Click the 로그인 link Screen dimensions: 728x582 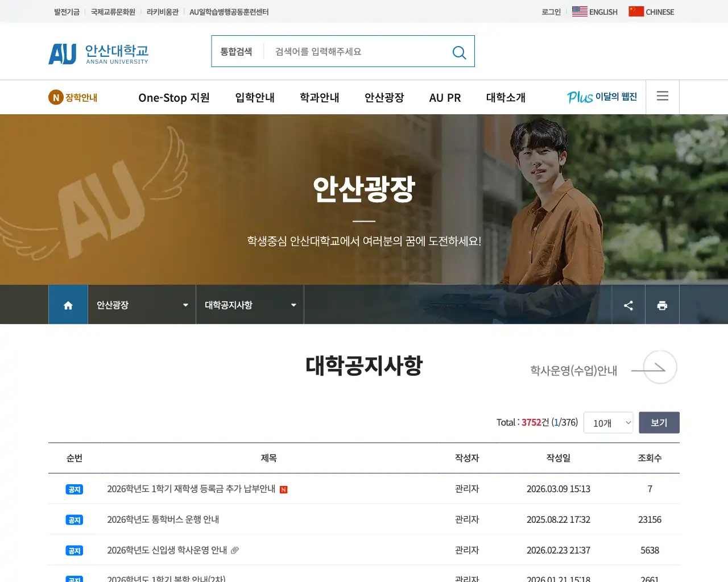pyautogui.click(x=550, y=11)
